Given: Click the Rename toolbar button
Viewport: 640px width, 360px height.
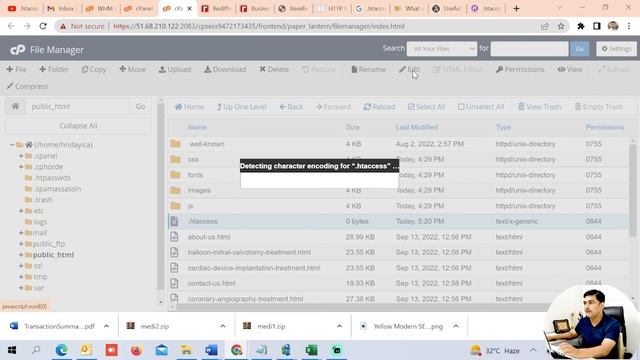Looking at the screenshot, I should click(369, 69).
